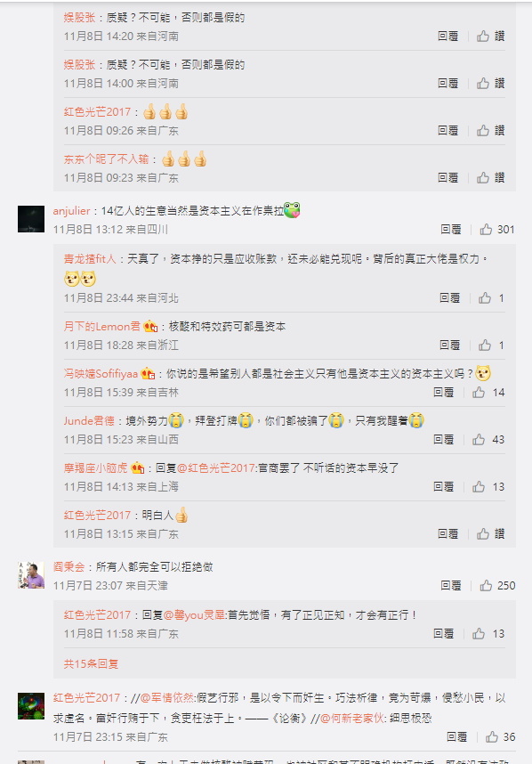
Task: Like 月下的Lemon君's reply
Action: (x=491, y=345)
